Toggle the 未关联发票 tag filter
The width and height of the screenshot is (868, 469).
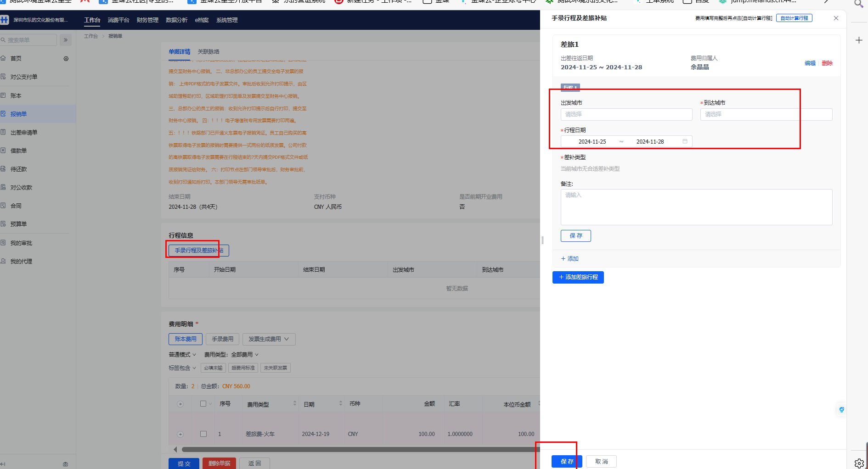pyautogui.click(x=276, y=368)
